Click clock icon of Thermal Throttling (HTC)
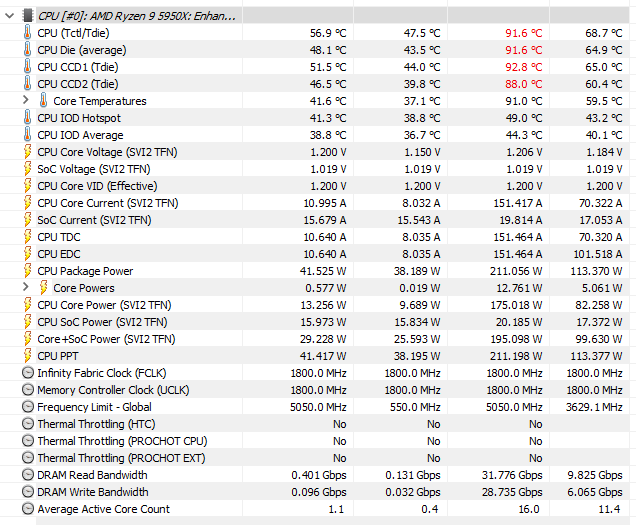The image size is (636, 525). tap(28, 424)
